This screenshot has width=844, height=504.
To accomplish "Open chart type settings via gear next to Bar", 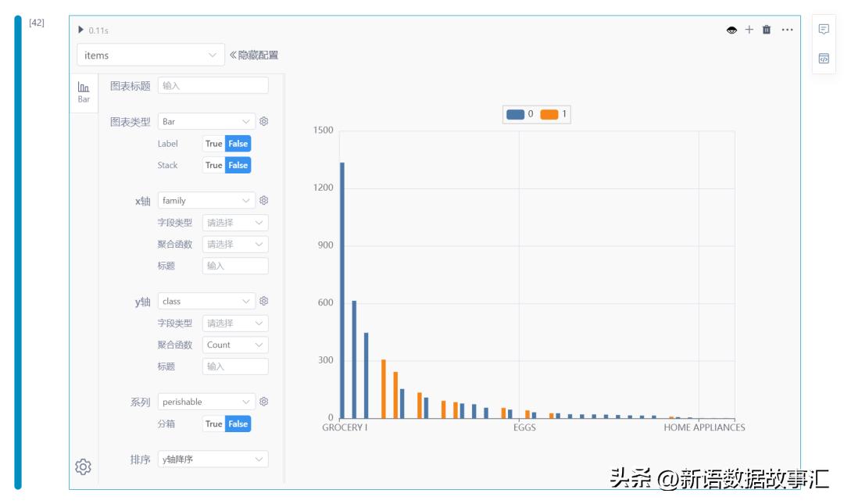I will pos(264,121).
